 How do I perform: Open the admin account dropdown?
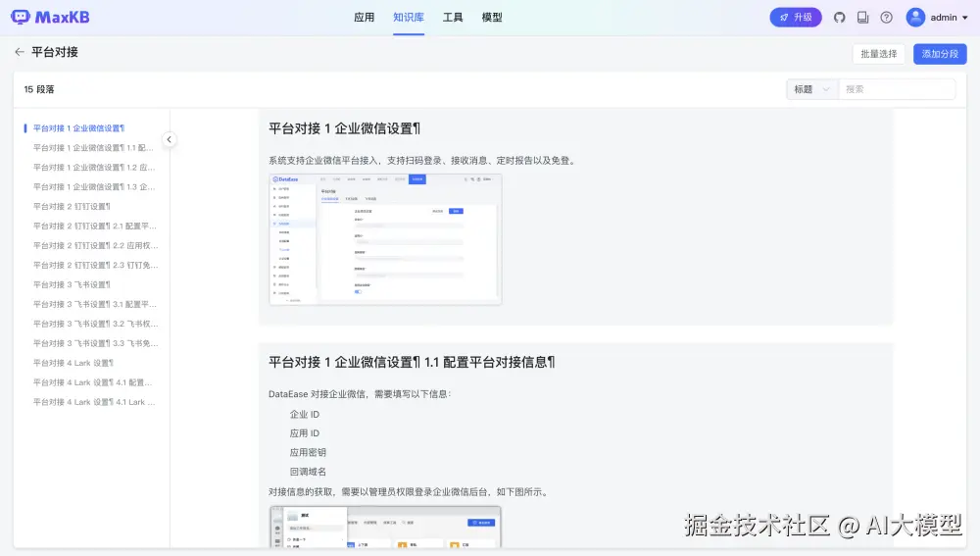click(x=950, y=18)
